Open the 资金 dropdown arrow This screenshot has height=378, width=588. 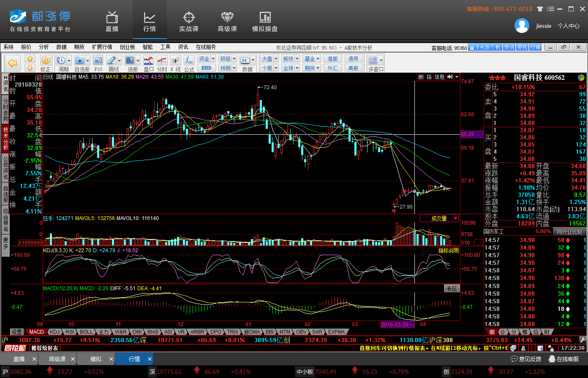click(213, 59)
